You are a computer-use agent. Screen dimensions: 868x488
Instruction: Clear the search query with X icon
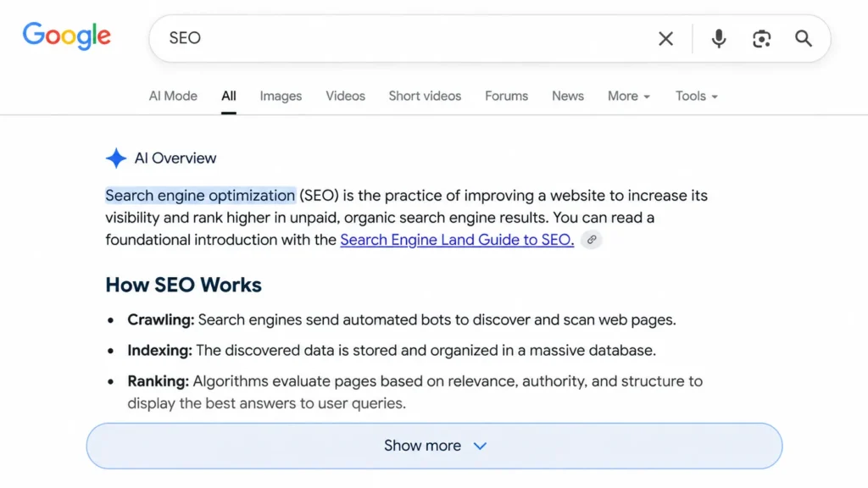click(x=665, y=38)
